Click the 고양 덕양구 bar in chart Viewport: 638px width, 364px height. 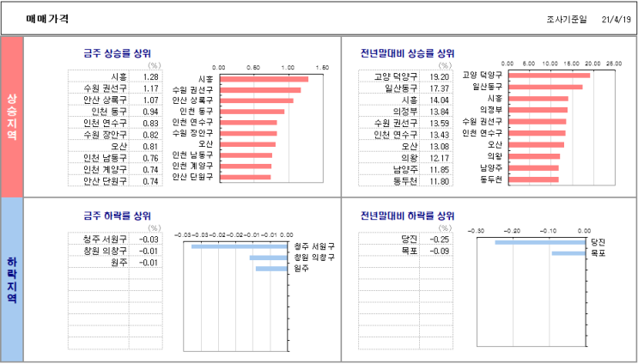click(549, 76)
